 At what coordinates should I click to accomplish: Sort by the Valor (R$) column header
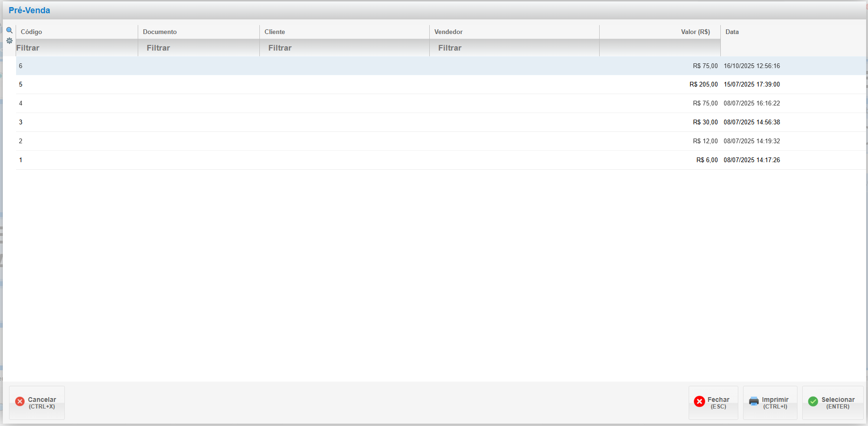(x=695, y=32)
